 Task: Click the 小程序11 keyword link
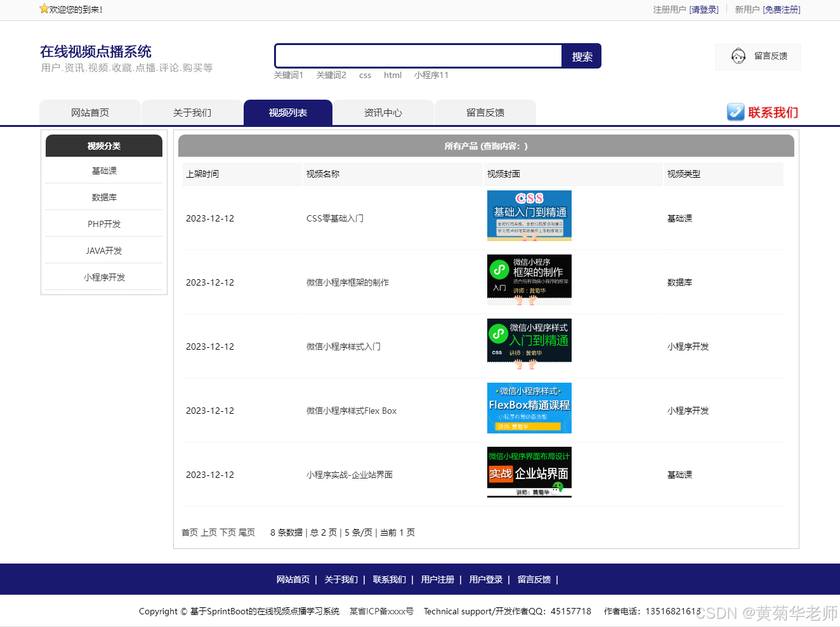(x=431, y=75)
